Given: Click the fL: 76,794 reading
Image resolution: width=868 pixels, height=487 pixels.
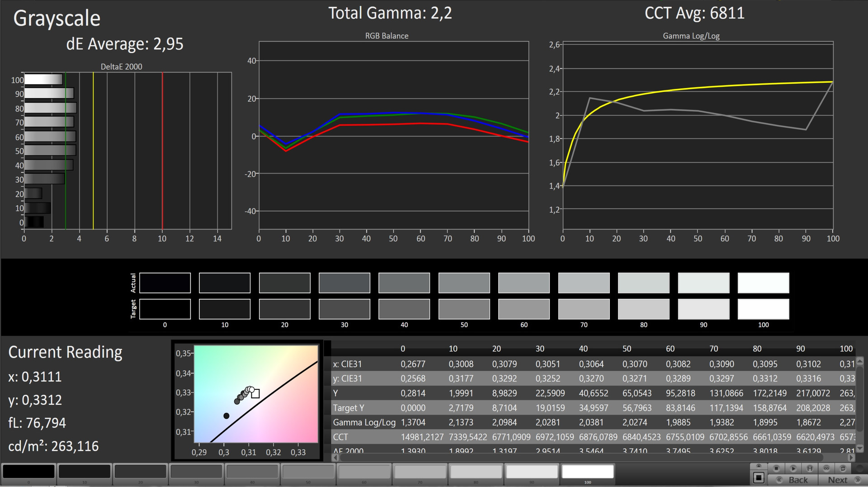Looking at the screenshot, I should (x=37, y=423).
